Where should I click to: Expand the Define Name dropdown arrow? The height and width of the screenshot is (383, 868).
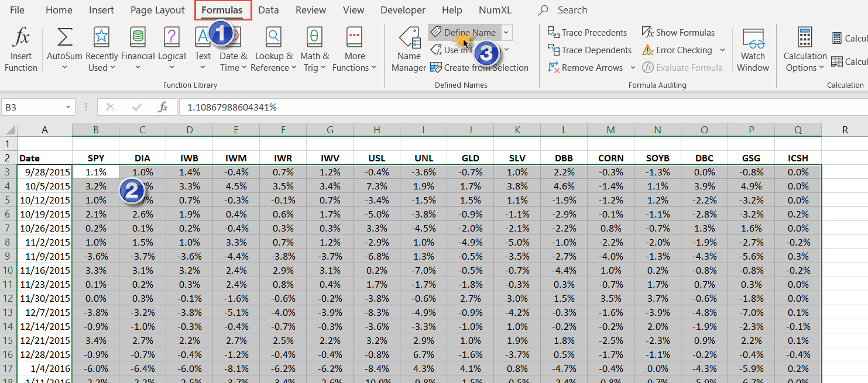[506, 33]
